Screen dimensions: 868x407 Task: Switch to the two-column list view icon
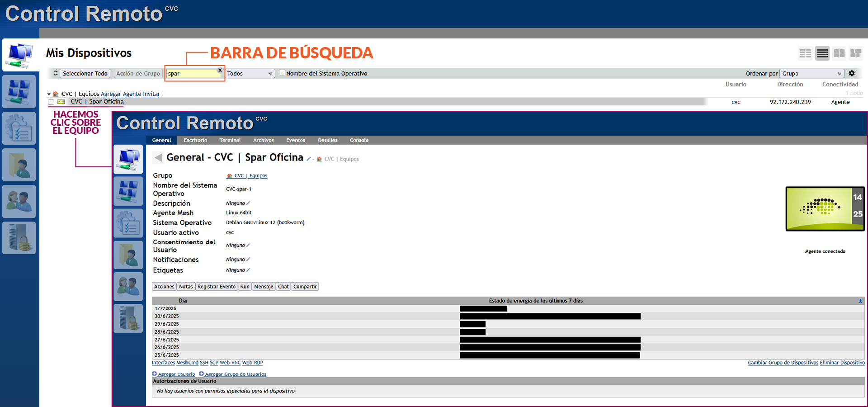point(805,53)
